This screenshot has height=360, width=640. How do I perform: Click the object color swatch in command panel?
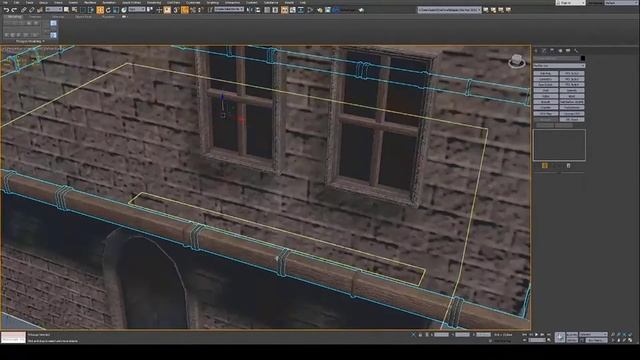tap(582, 58)
